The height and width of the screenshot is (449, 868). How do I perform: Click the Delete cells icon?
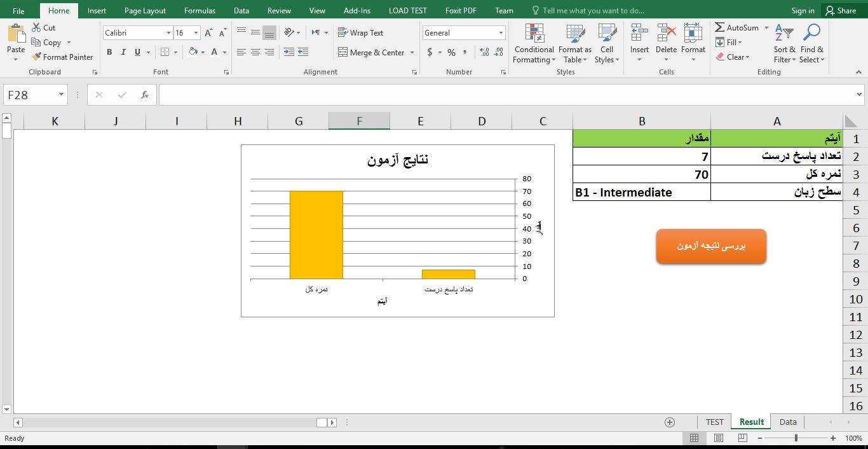click(x=666, y=34)
